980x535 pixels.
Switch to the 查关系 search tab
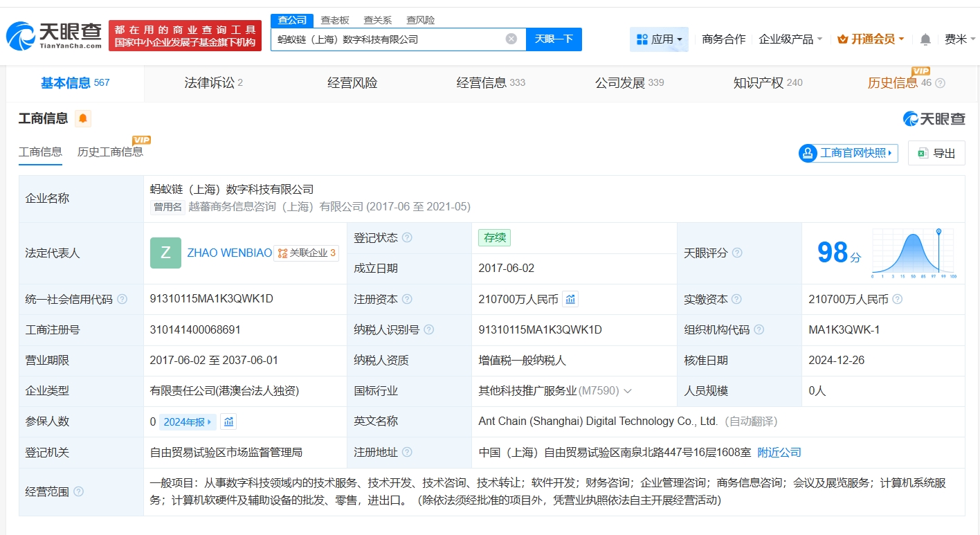point(377,20)
